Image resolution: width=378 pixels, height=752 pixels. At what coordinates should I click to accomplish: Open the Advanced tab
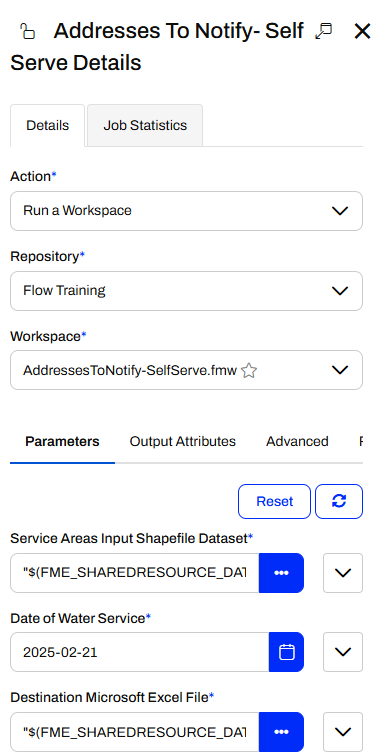(297, 441)
